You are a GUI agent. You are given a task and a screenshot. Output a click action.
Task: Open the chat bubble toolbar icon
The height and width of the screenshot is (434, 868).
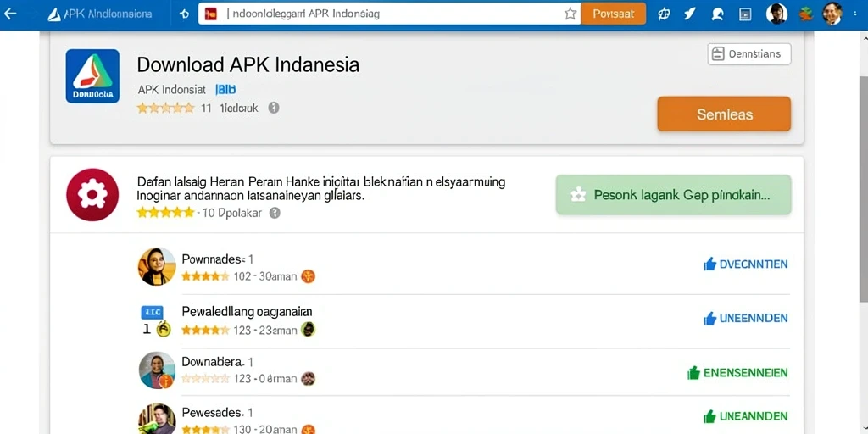coord(717,14)
